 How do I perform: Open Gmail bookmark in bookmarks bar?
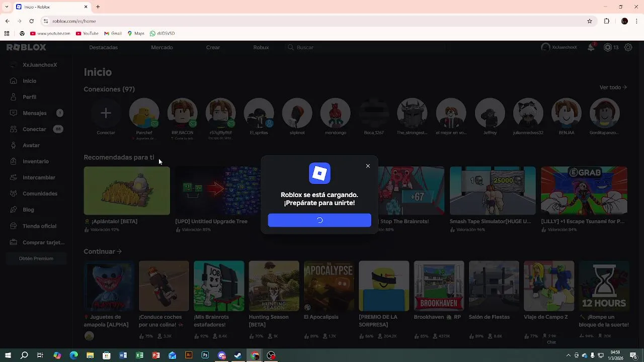coord(113,34)
